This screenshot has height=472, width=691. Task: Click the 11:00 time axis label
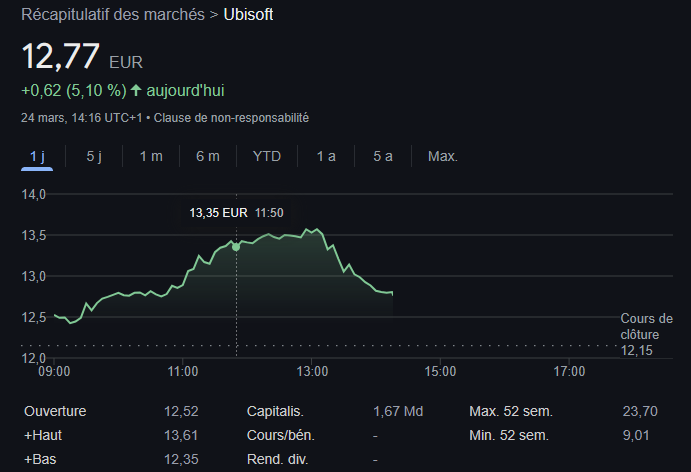click(x=183, y=372)
